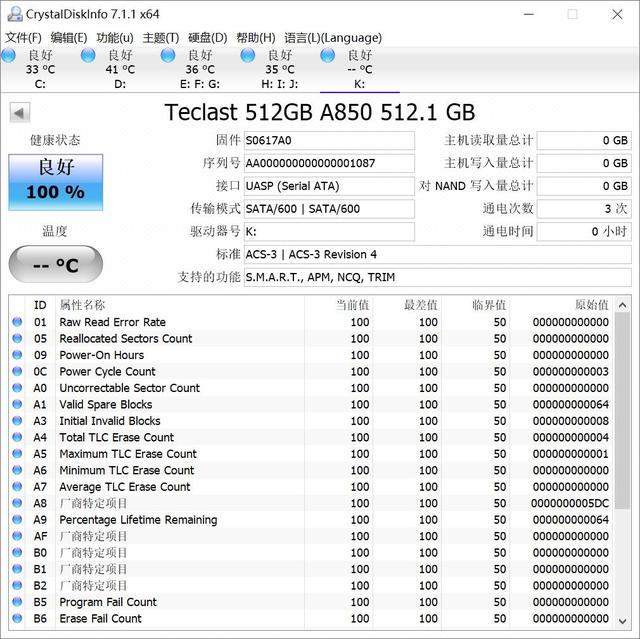
Task: Click the previous disk arrow button
Action: tap(20, 113)
